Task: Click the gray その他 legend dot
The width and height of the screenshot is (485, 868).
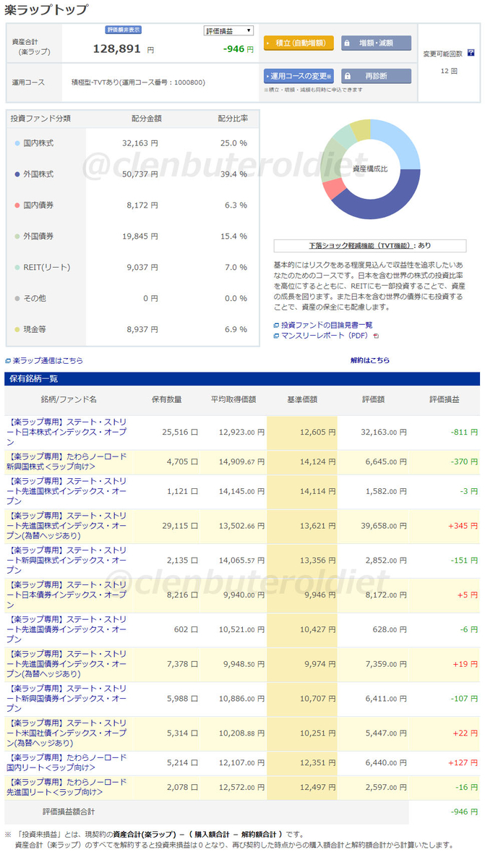Action: tap(17, 299)
